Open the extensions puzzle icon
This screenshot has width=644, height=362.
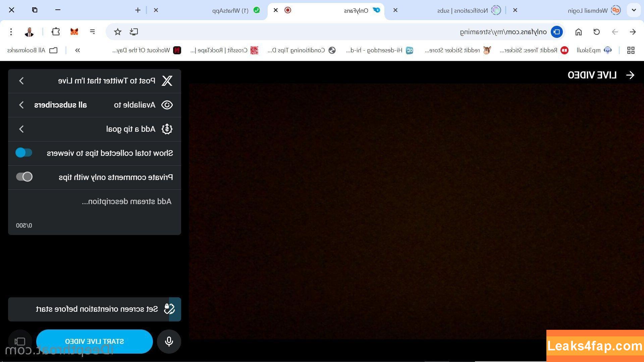pos(56,32)
